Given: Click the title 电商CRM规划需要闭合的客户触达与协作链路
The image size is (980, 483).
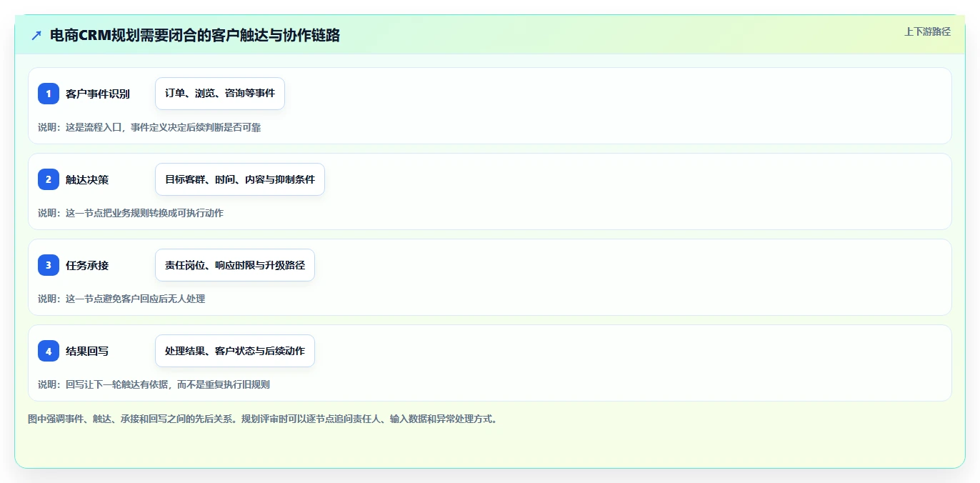Looking at the screenshot, I should coord(194,35).
